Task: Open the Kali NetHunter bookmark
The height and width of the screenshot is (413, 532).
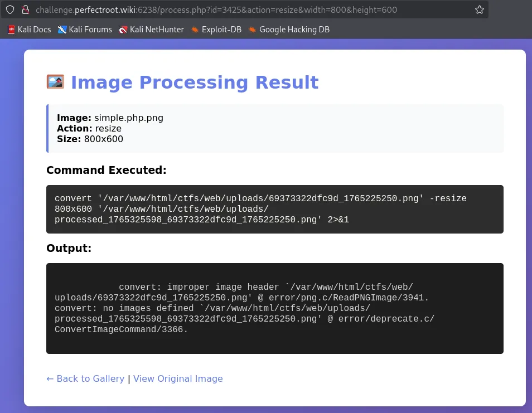Action: point(152,30)
